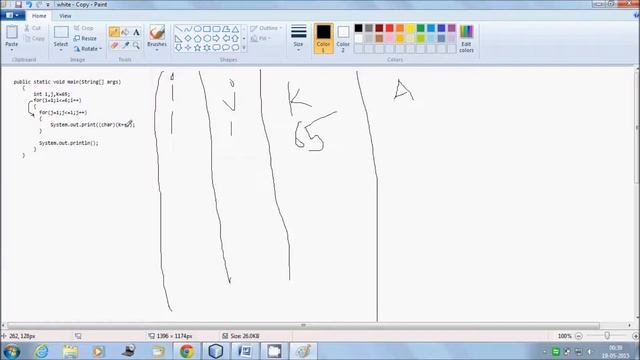Open Google Chrome from taskbar
The width and height of the screenshot is (640, 360).
187,351
